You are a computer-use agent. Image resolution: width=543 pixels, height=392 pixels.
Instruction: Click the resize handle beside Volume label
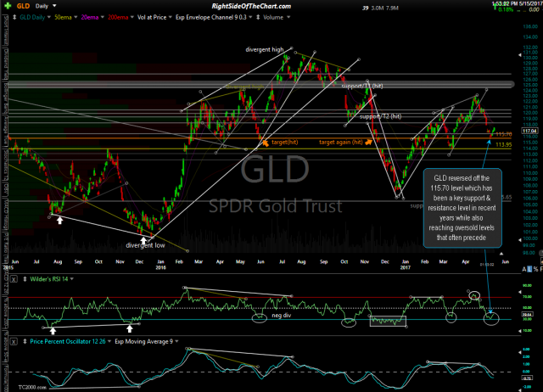pyautogui.click(x=258, y=17)
